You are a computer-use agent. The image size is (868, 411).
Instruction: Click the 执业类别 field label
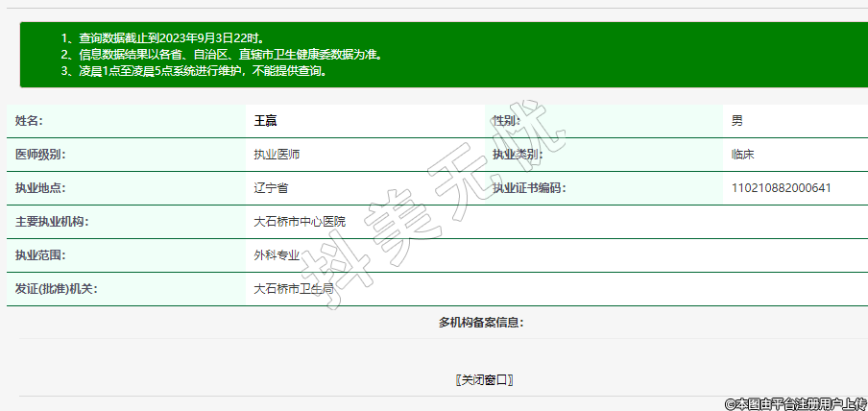click(518, 155)
